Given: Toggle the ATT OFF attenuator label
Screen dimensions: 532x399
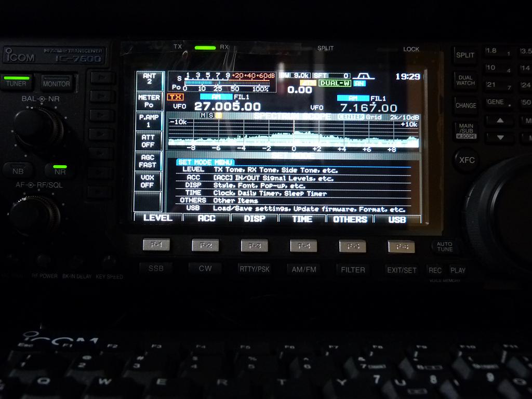Looking at the screenshot, I should [x=148, y=141].
